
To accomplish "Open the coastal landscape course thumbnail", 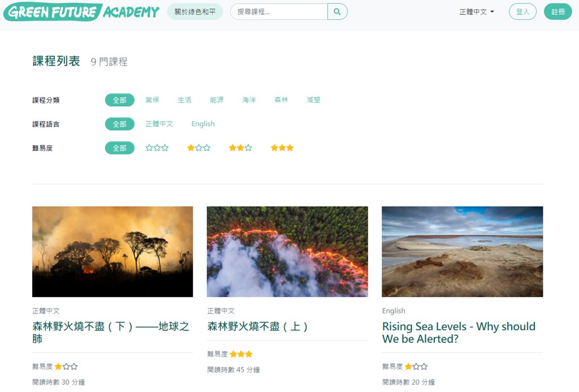I will [463, 252].
